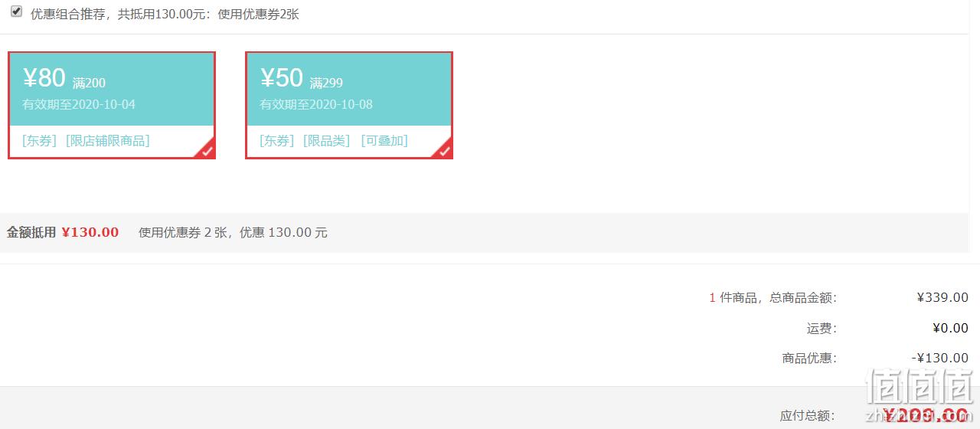Click the 有效期至2020-10-04 expiry text

pyautogui.click(x=79, y=104)
